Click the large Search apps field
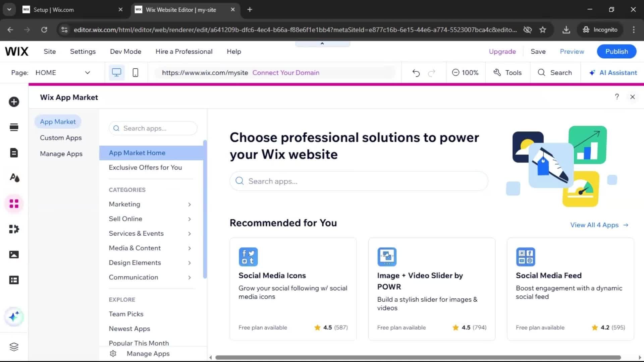644x362 pixels. pyautogui.click(x=359, y=181)
